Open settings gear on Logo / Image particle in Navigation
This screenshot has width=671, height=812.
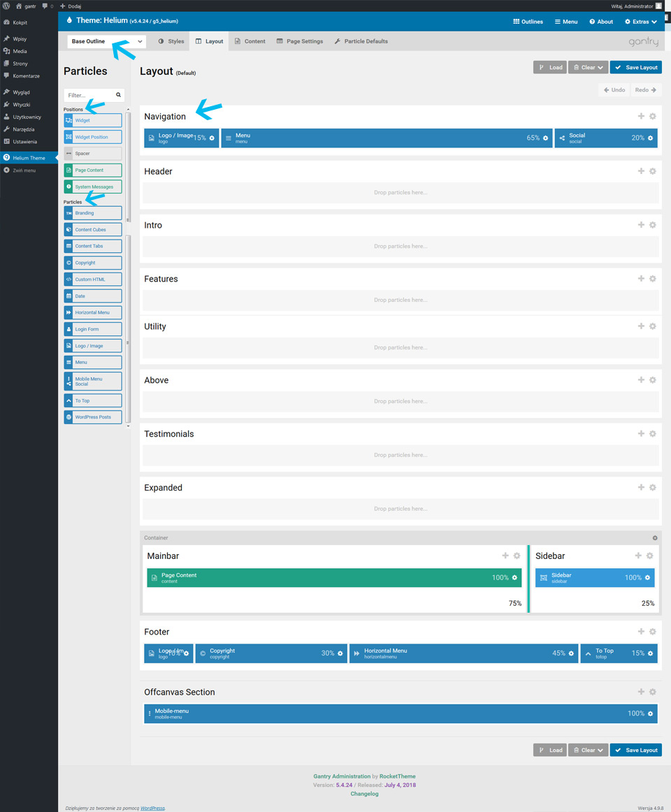tap(212, 138)
